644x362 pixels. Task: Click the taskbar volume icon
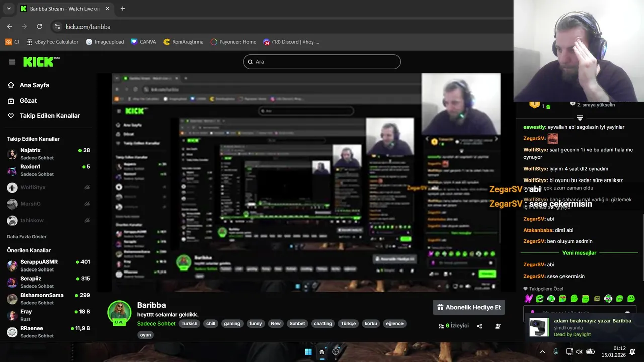(x=579, y=352)
